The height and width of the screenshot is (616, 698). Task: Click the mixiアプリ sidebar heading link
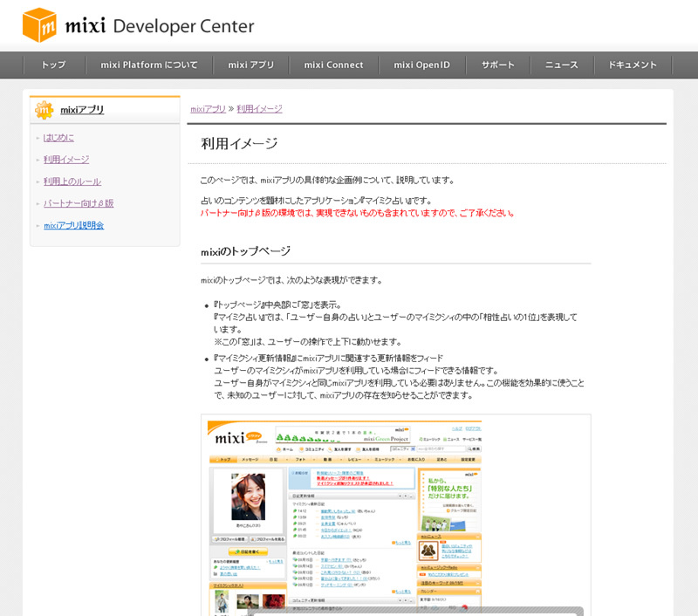(82, 109)
